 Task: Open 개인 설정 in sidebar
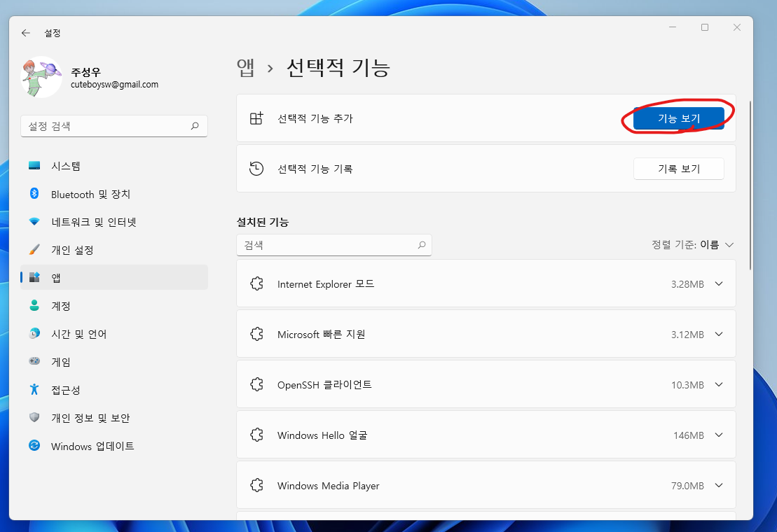pyautogui.click(x=114, y=250)
